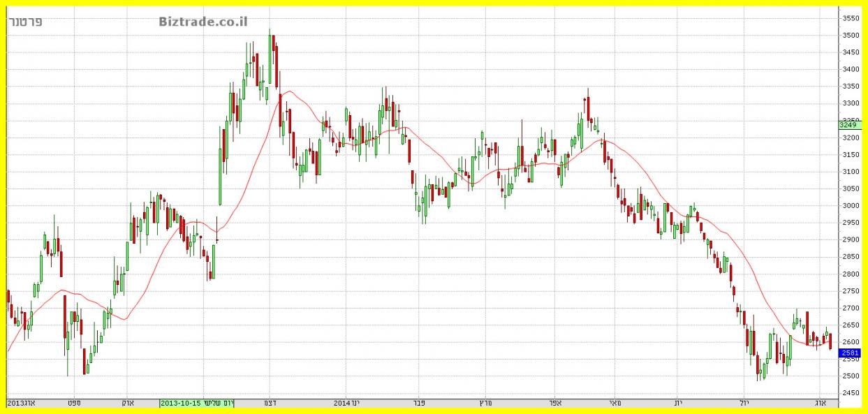Click the 2013 אוג label at axis start
The height and width of the screenshot is (414, 868).
click(21, 403)
